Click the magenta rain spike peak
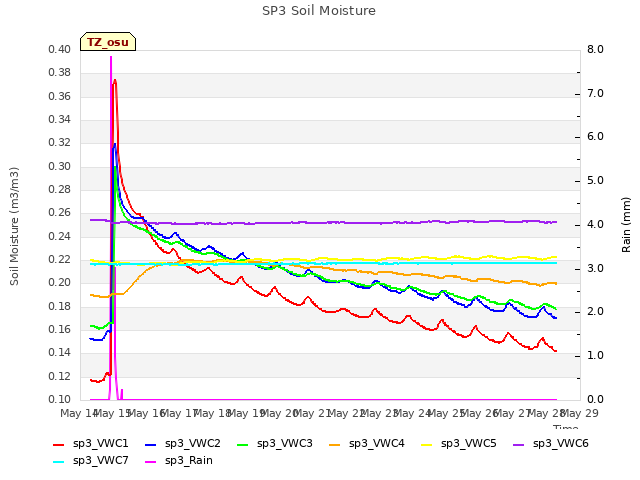The width and height of the screenshot is (640, 480). click(111, 57)
